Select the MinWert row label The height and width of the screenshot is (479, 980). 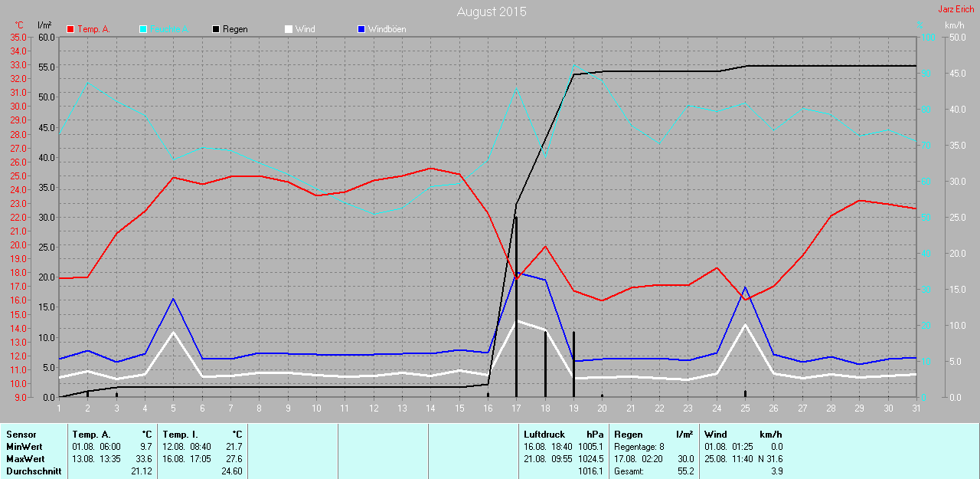(x=24, y=447)
